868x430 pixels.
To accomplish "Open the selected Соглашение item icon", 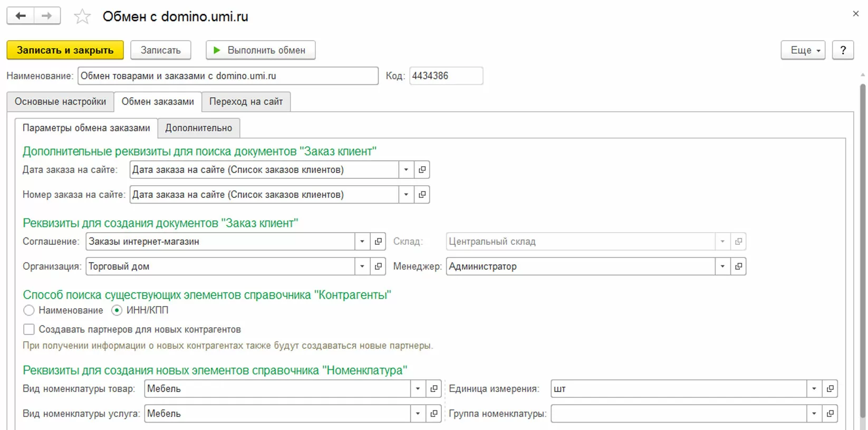I will 378,242.
